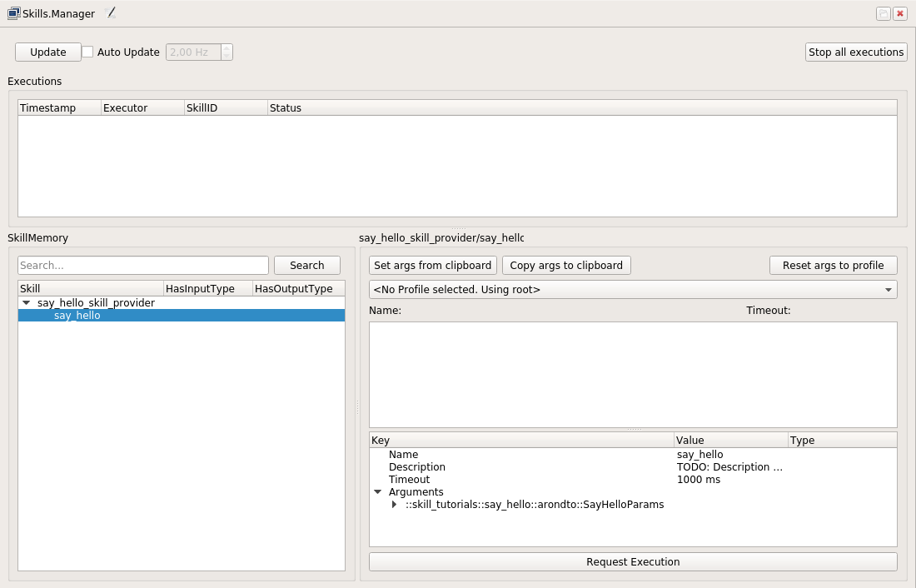The height and width of the screenshot is (588, 916).
Task: Collapse the Arguments entry in the key list
Action: (378, 491)
